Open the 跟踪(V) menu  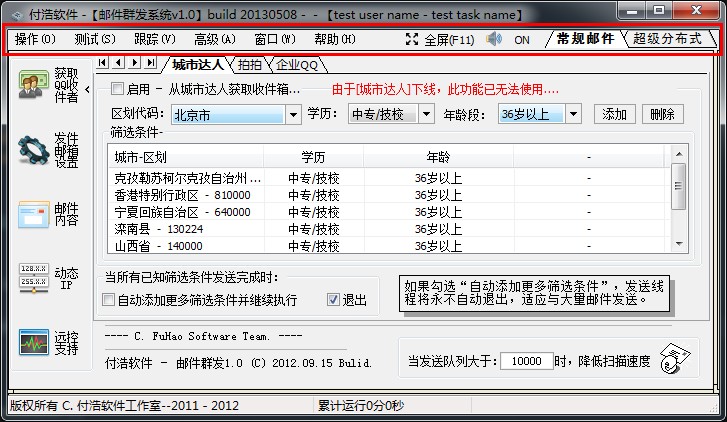tap(155, 39)
